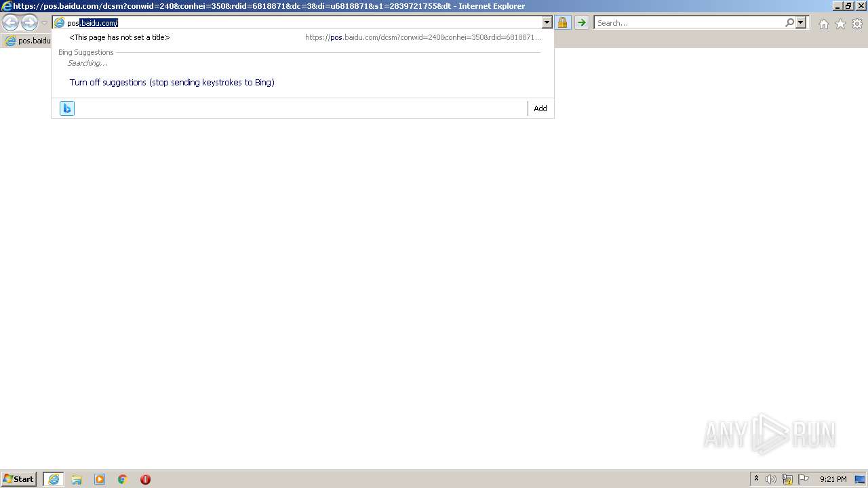Minimize the Internet Explorer window
This screenshot has width=868, height=488.
837,6
